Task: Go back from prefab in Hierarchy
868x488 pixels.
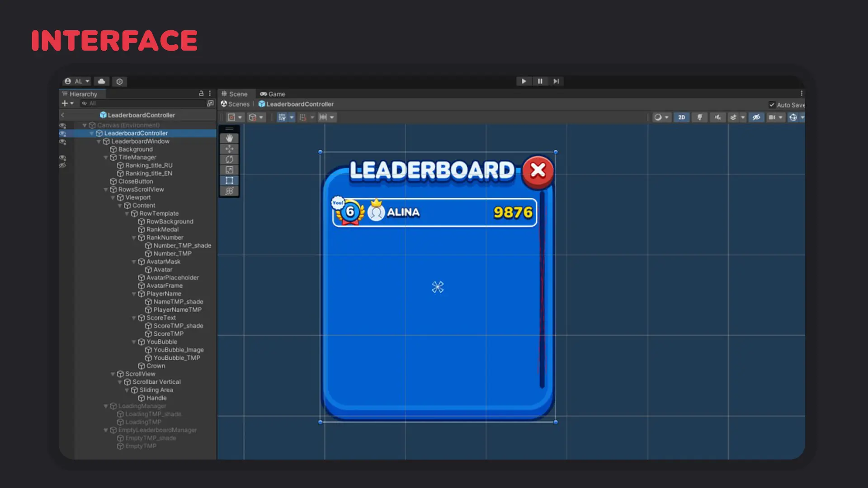Action: click(63, 115)
